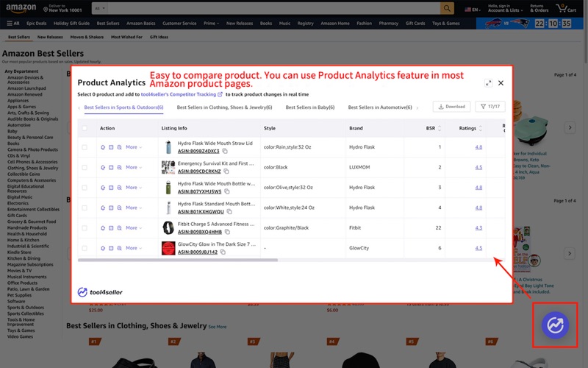Copy ASIN B07YXMJ5WS with its copy icon

click(227, 191)
